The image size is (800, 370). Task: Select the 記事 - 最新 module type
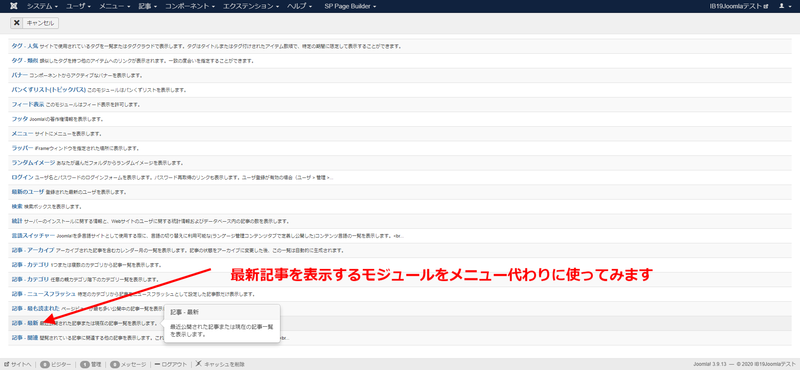(24, 323)
